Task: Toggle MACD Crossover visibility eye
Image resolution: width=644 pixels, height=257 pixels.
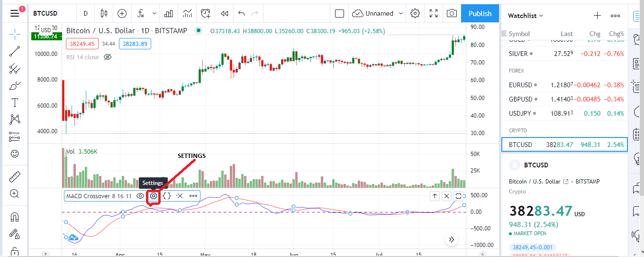Action: 140,195
